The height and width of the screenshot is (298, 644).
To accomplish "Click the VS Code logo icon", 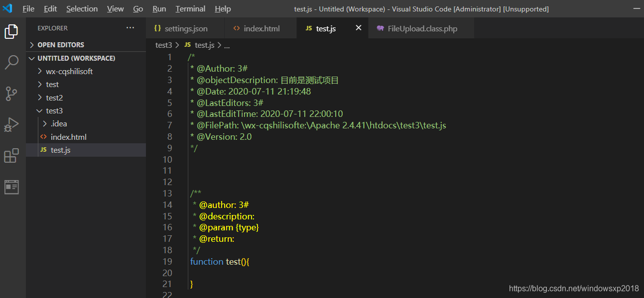I will click(x=7, y=9).
